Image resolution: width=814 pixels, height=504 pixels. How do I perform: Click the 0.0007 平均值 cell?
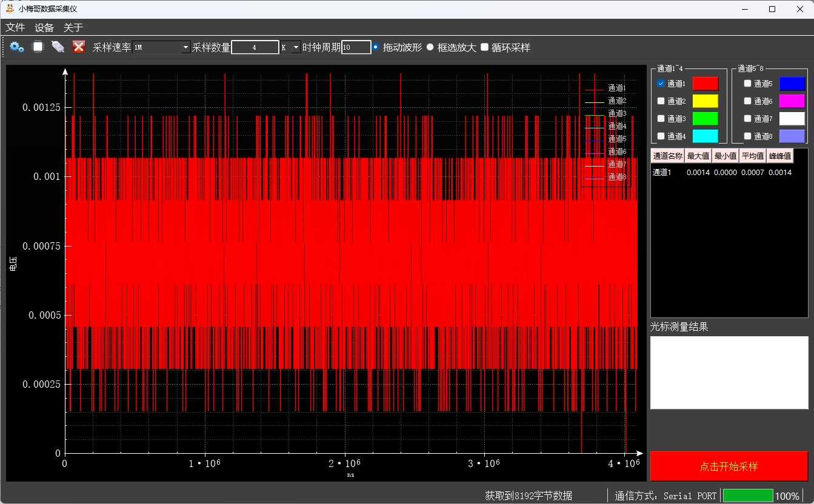point(753,173)
